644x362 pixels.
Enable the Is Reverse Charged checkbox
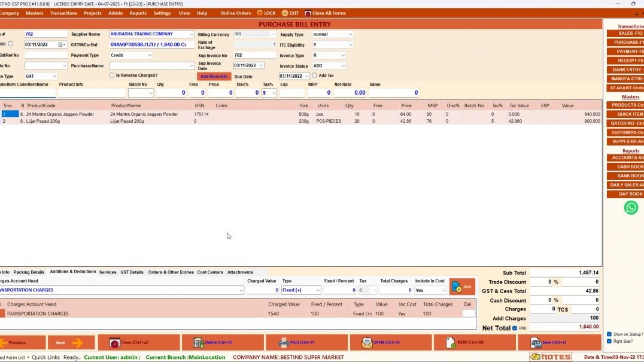tap(111, 75)
